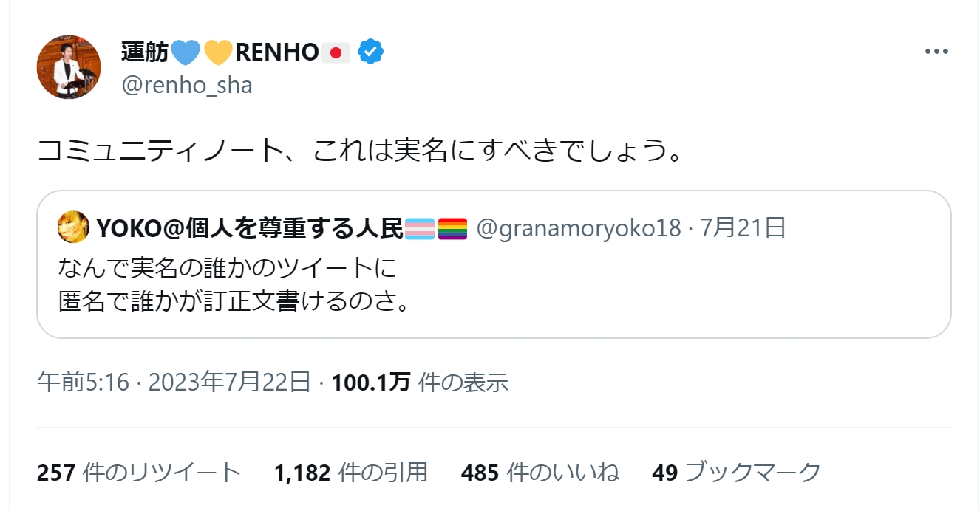Image resolution: width=980 pixels, height=511 pixels.
Task: Open the 蓮舫 RENHO display name link
Action: (145, 52)
